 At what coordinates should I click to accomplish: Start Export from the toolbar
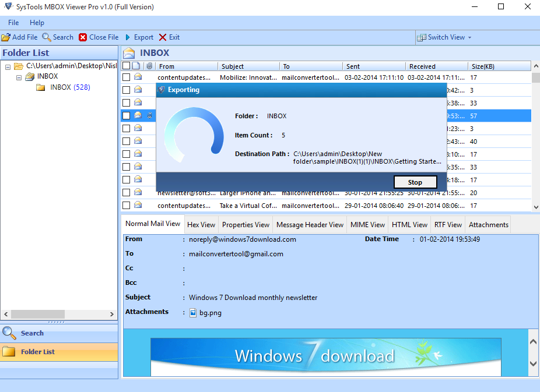click(x=139, y=37)
